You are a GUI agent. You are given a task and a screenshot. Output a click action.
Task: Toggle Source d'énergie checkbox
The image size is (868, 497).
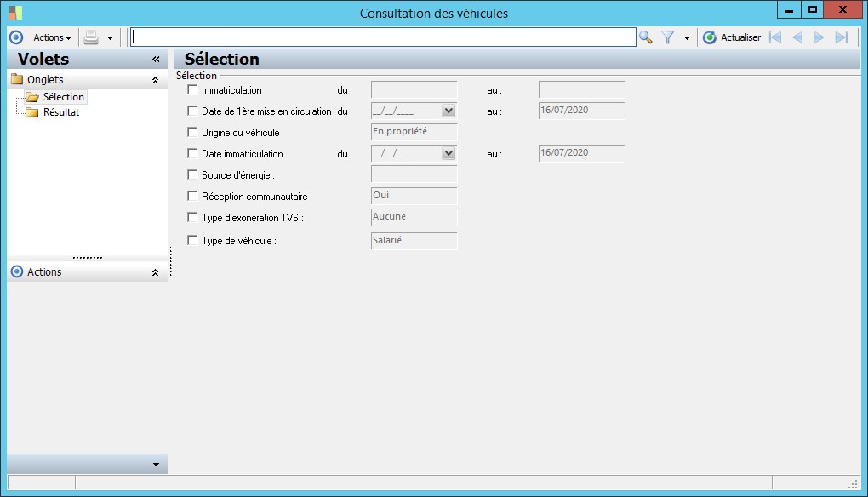point(192,175)
